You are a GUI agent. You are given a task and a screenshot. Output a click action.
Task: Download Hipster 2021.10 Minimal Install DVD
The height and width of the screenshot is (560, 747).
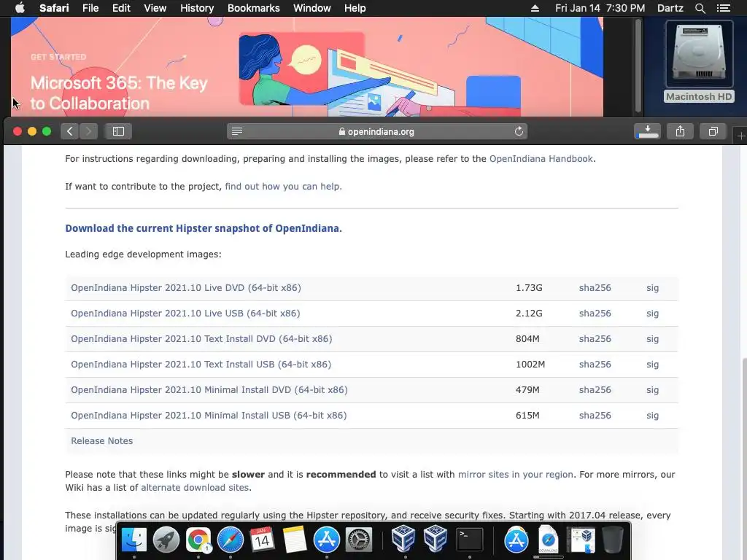[209, 389]
